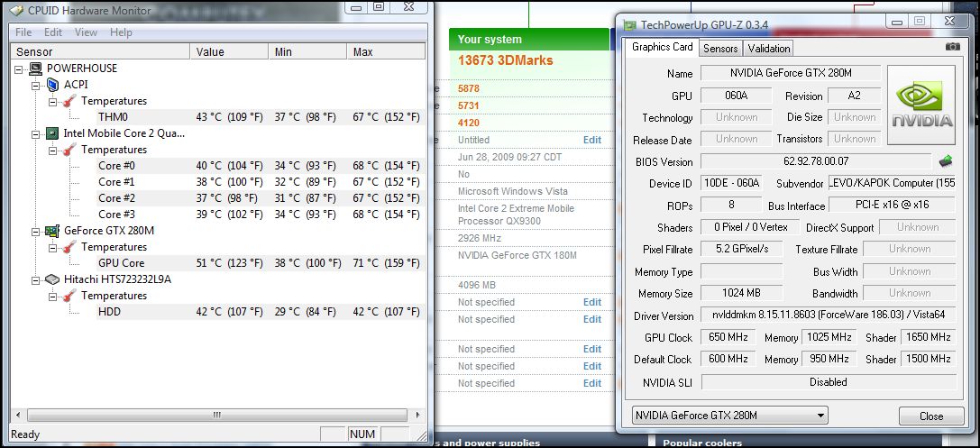This screenshot has height=448, width=980.
Task: Collapse the Temperatures node under ACPI
Action: (x=53, y=101)
